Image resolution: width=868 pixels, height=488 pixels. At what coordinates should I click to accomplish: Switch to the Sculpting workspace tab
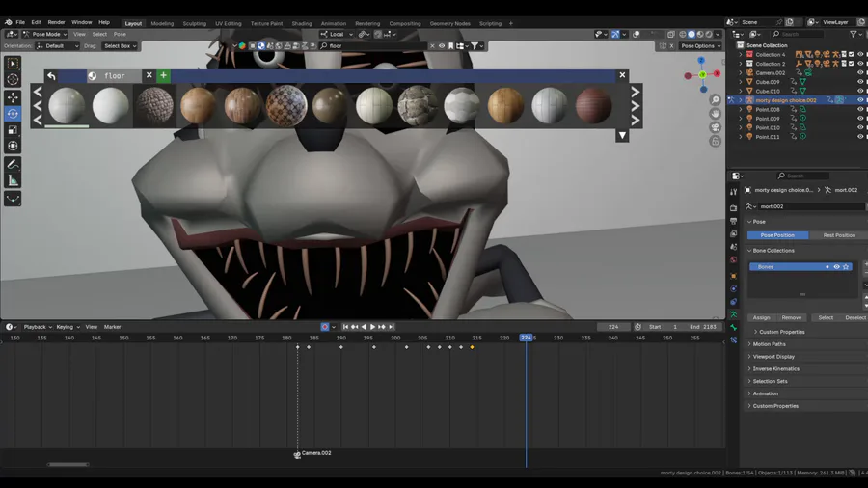(x=195, y=23)
